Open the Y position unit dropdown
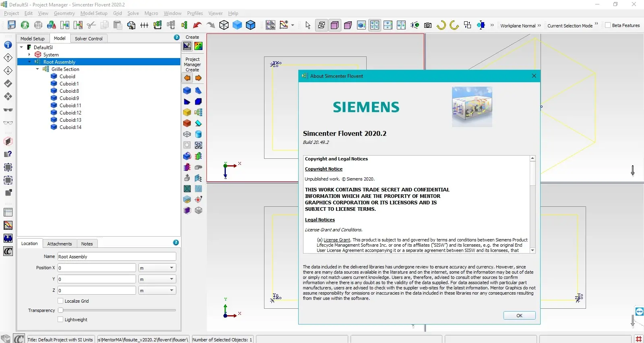The width and height of the screenshot is (644, 343). coord(157,279)
